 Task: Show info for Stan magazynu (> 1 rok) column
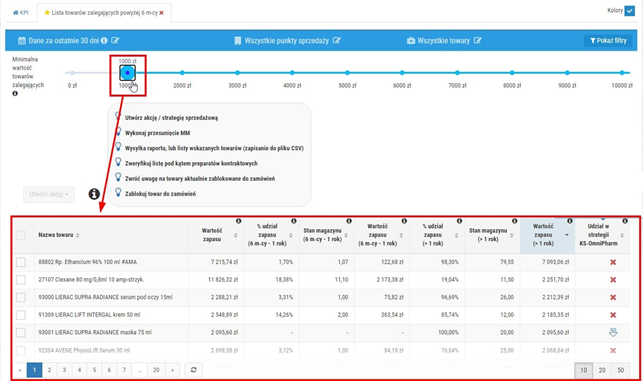pyautogui.click(x=514, y=221)
